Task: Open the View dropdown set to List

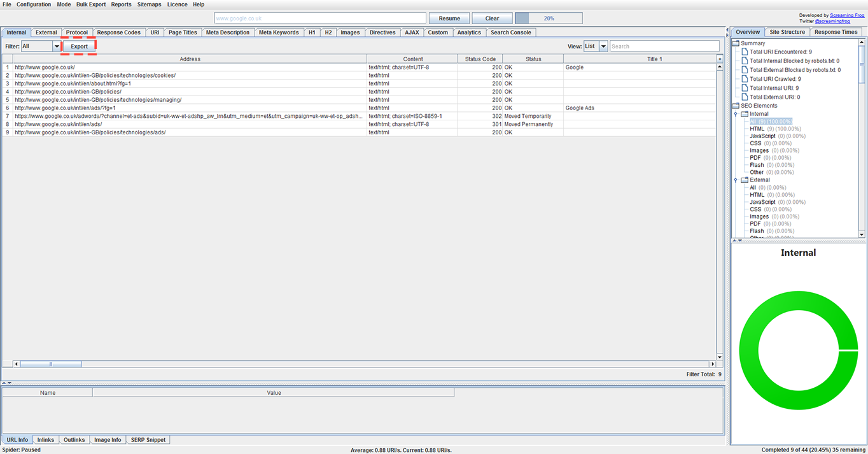Action: pos(603,46)
